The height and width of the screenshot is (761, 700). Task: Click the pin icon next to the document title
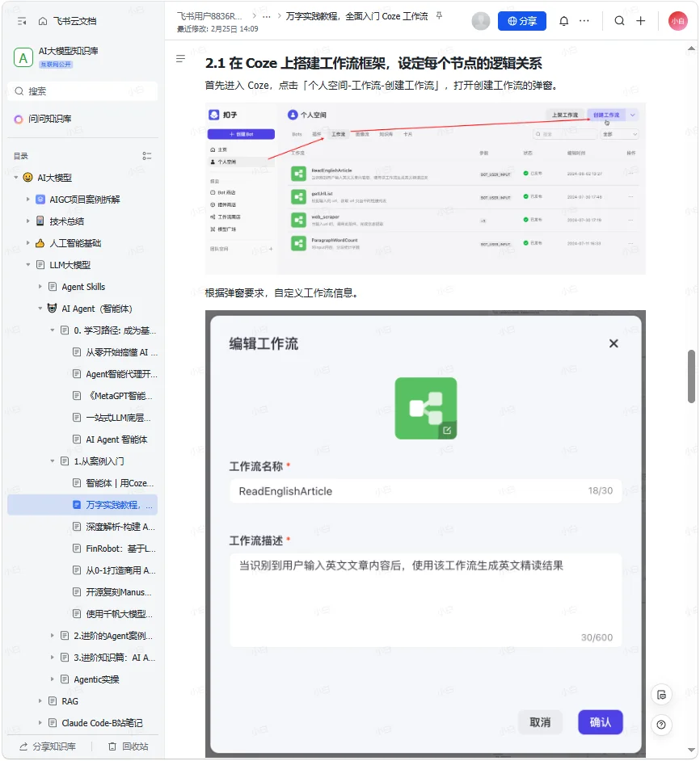coord(439,16)
